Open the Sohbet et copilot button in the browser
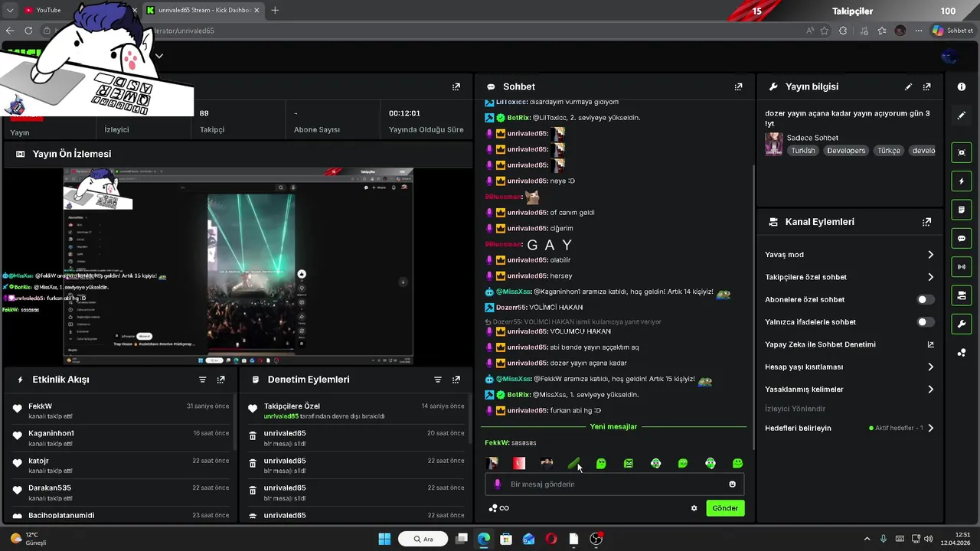The width and height of the screenshot is (980, 551). point(953,31)
